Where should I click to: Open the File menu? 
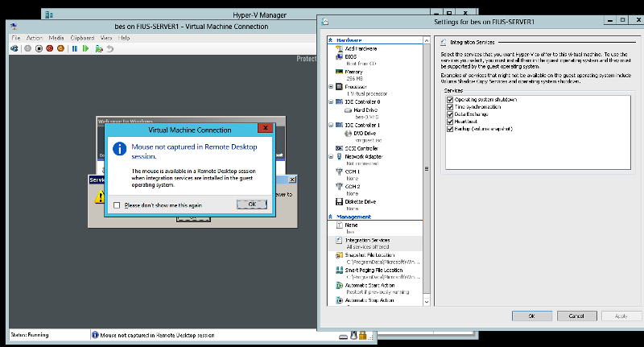tap(16, 38)
